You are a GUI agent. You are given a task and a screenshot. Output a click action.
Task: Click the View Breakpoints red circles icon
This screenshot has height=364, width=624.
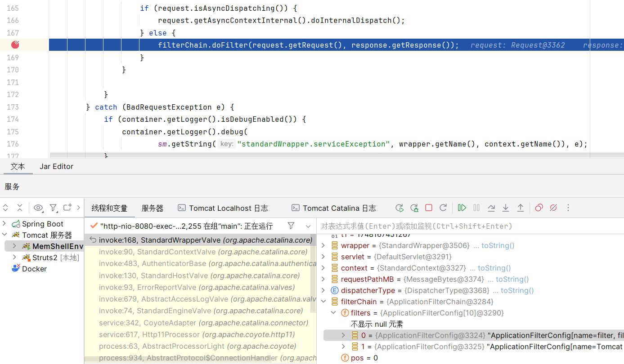539,208
